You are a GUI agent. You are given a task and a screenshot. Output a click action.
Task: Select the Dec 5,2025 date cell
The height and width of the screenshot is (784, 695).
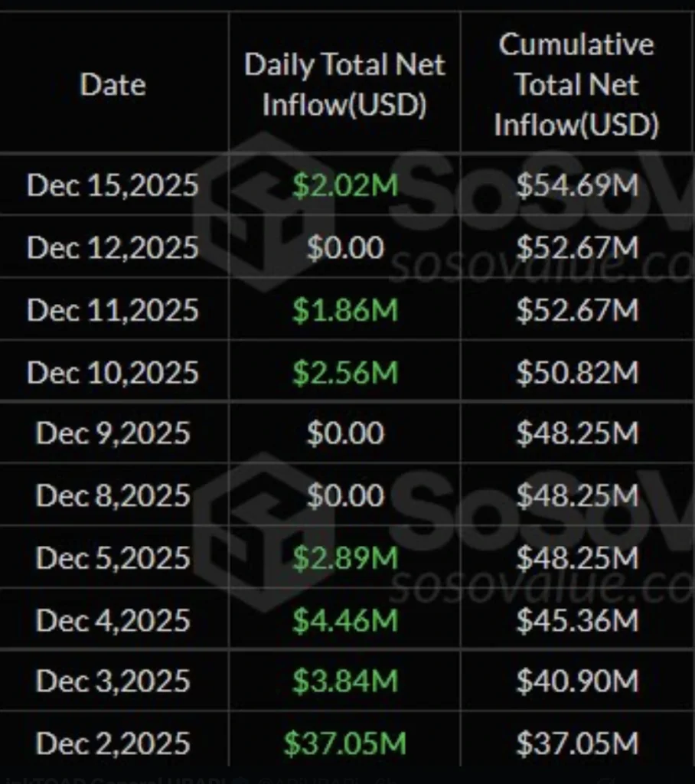point(113,558)
